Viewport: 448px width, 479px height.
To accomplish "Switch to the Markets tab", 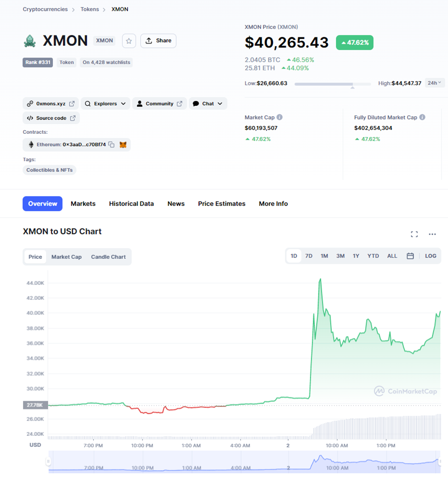I will (x=83, y=204).
